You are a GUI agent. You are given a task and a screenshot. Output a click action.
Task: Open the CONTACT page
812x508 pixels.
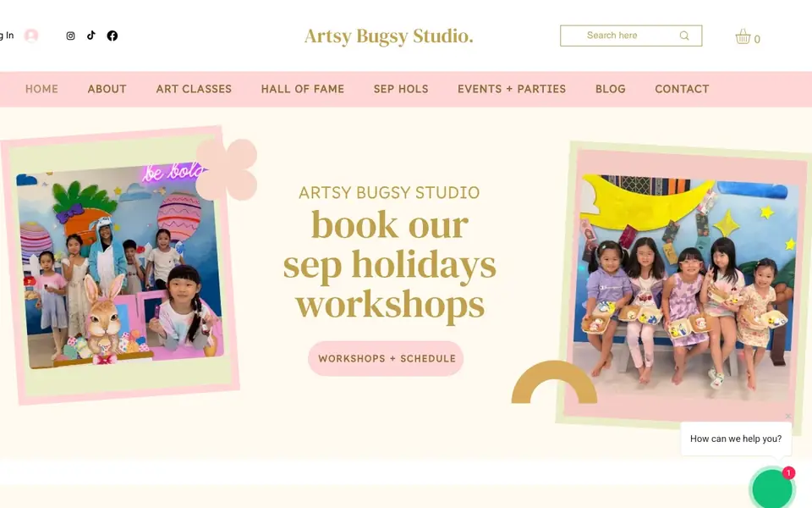pyautogui.click(x=682, y=89)
